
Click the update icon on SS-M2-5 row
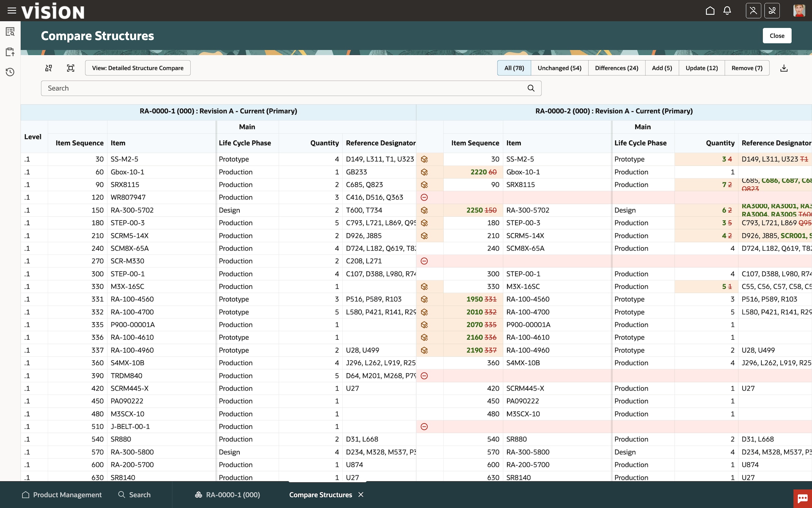424,159
